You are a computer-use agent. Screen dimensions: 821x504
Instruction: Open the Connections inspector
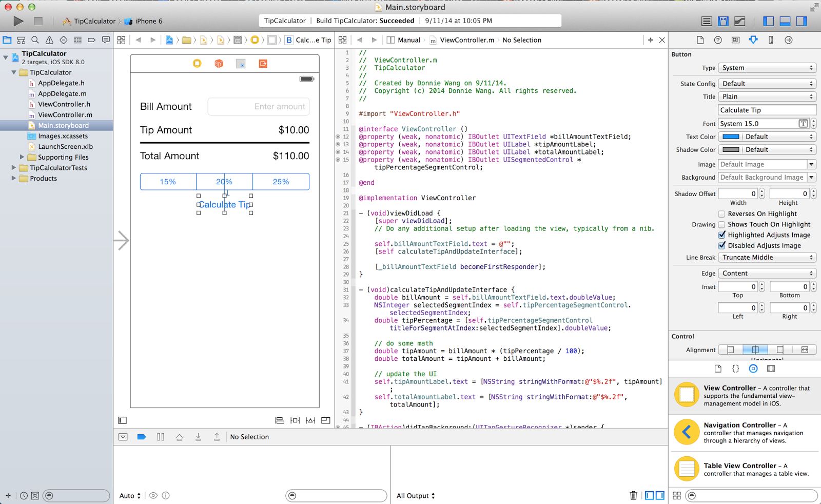coord(789,40)
